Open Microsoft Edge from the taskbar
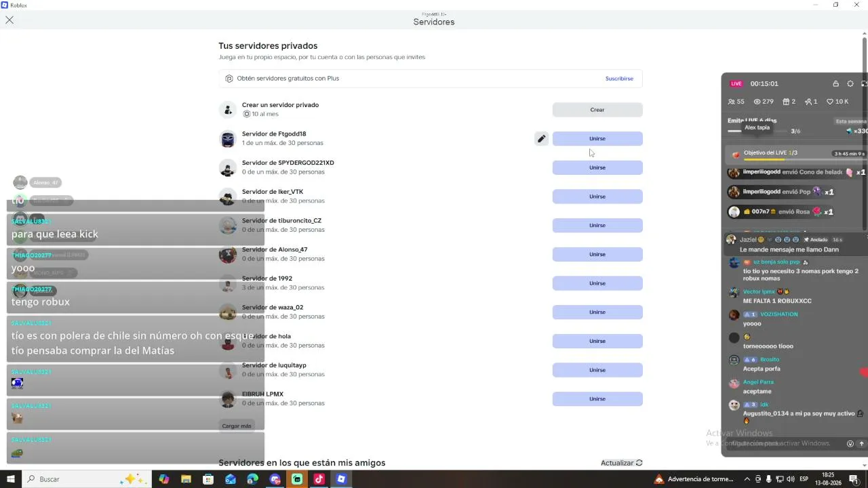This screenshot has width=868, height=488. tap(253, 479)
